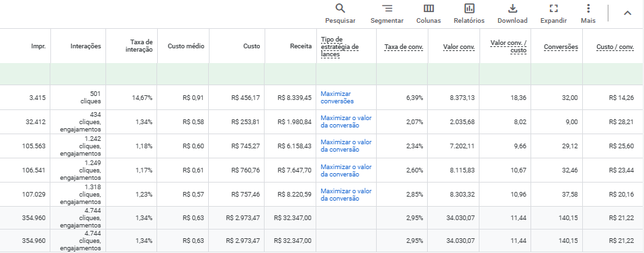This screenshot has width=644, height=253.
Task: Select the R$ 0,58 average cost cell
Action: (x=193, y=122)
